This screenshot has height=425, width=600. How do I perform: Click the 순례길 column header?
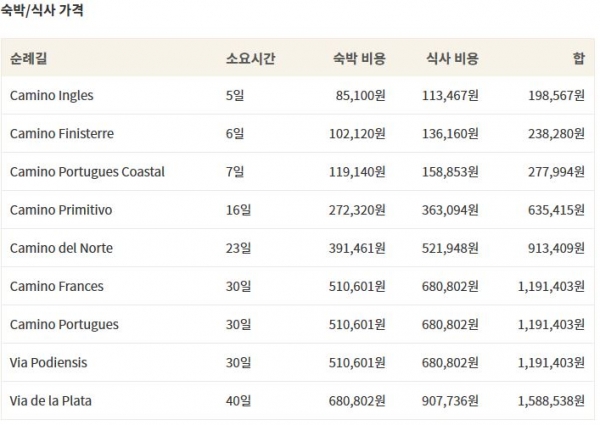(28, 58)
